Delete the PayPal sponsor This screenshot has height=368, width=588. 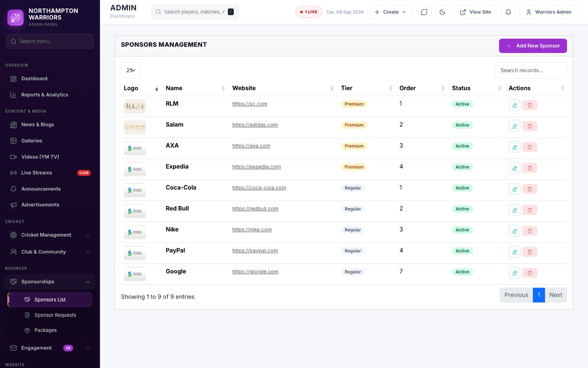(x=530, y=252)
